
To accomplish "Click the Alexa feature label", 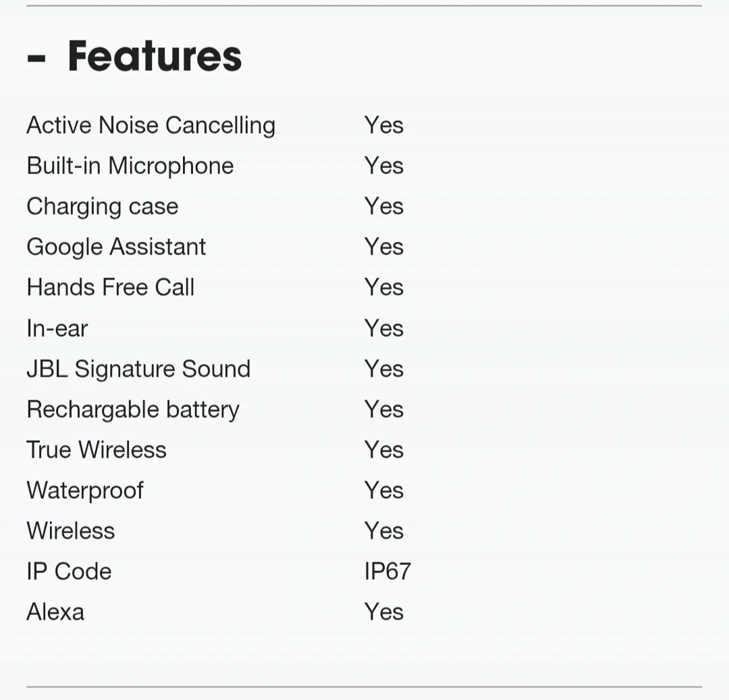I will (x=55, y=612).
